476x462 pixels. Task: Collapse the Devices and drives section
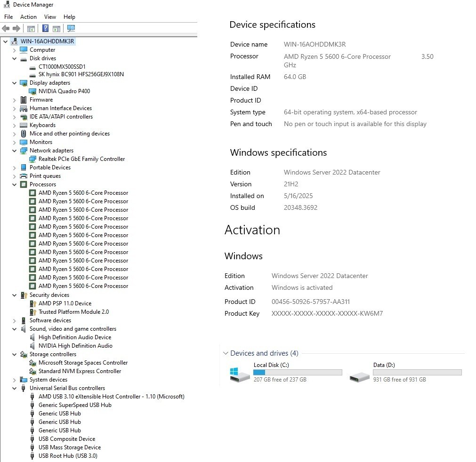pos(226,353)
